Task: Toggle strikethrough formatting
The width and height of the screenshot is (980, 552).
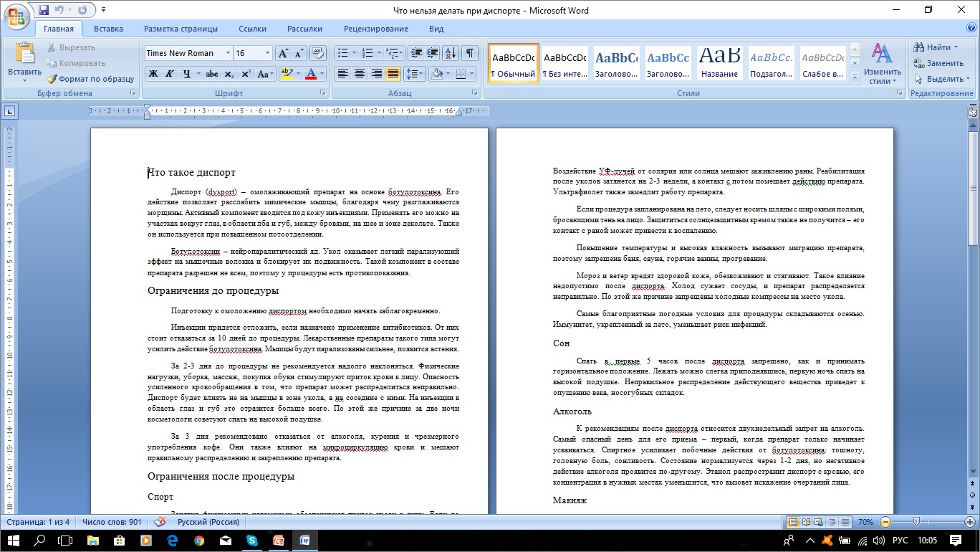Action: coord(211,74)
